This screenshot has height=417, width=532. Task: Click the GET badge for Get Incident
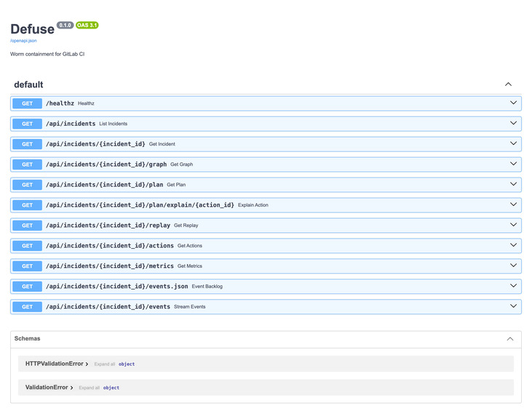(x=27, y=144)
